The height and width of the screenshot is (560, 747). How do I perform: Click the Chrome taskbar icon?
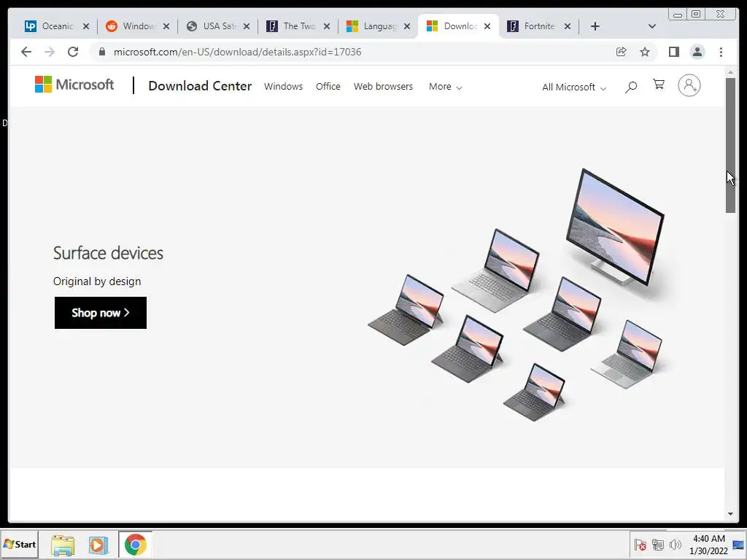coord(135,545)
